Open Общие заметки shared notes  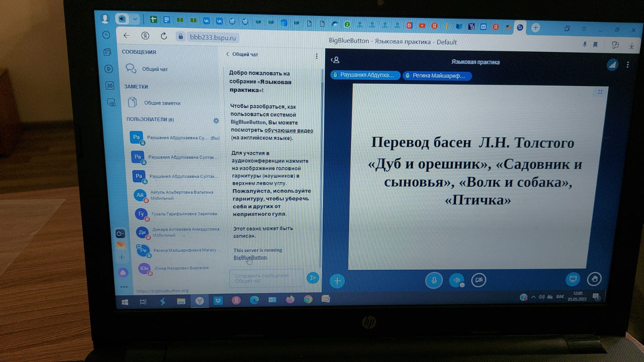pos(162,103)
